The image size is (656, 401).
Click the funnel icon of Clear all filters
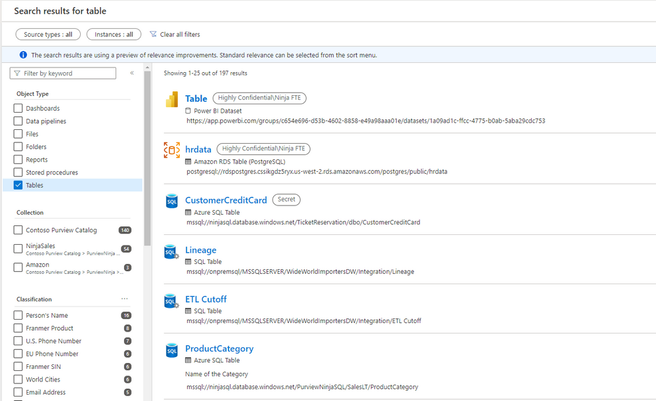[153, 34]
